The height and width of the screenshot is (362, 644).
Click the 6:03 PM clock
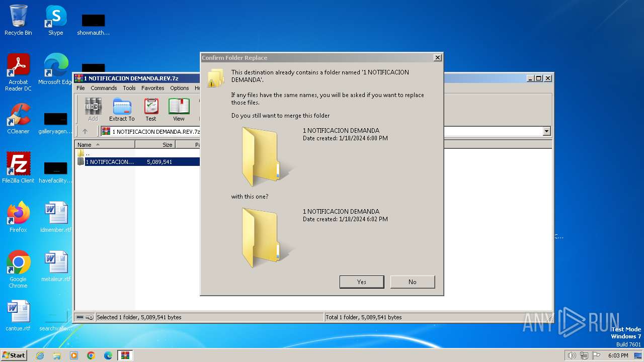pos(618,355)
